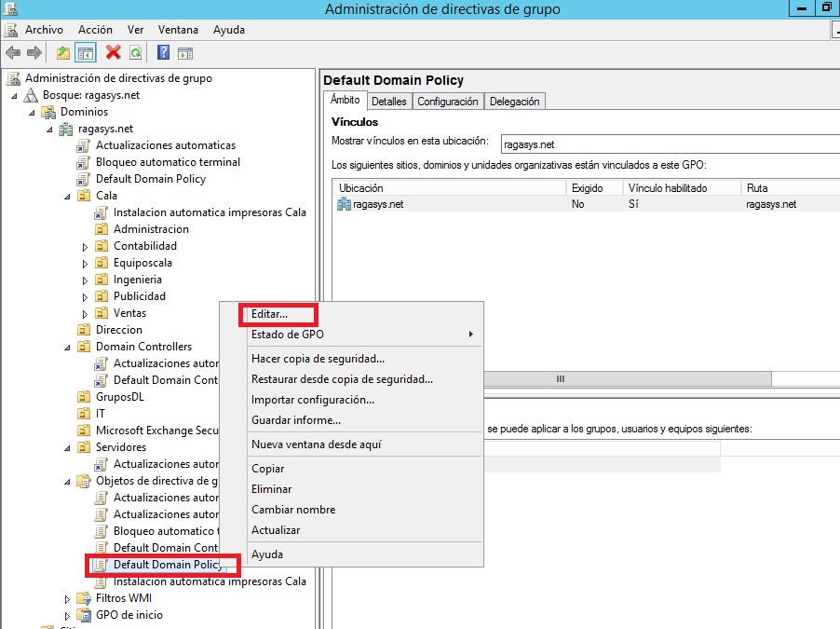The image size is (840, 629).
Task: Click the Forward arrow toolbar icon
Action: [34, 52]
